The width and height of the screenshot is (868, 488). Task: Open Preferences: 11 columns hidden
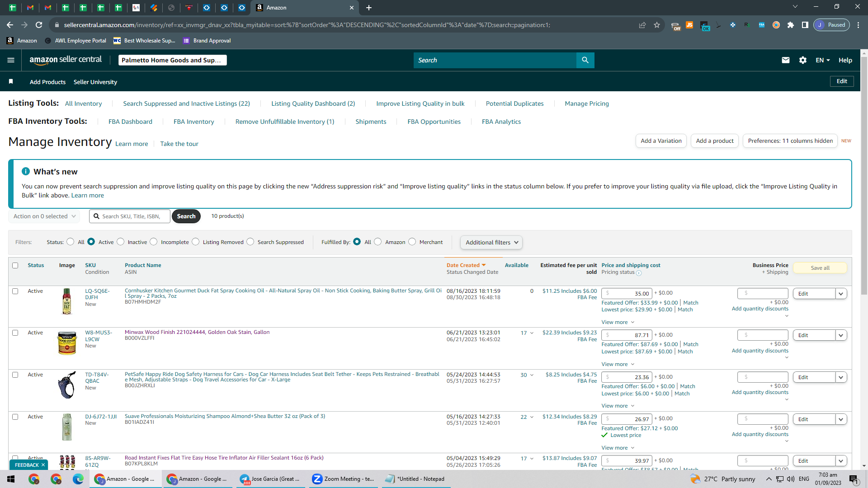click(x=790, y=141)
